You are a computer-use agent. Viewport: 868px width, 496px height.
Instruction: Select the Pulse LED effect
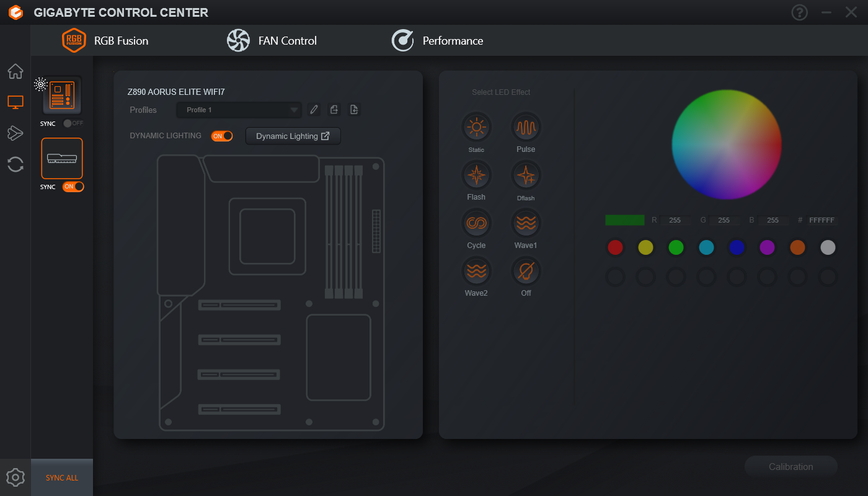(526, 128)
